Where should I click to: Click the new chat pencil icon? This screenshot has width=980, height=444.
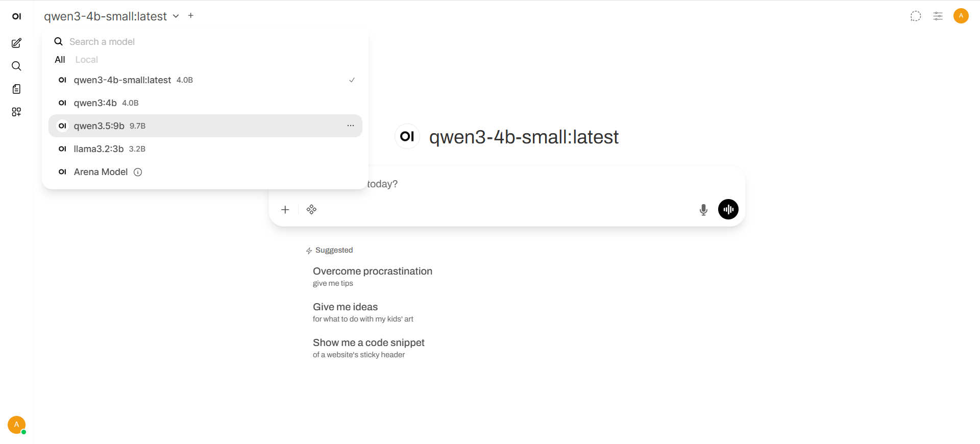click(16, 43)
